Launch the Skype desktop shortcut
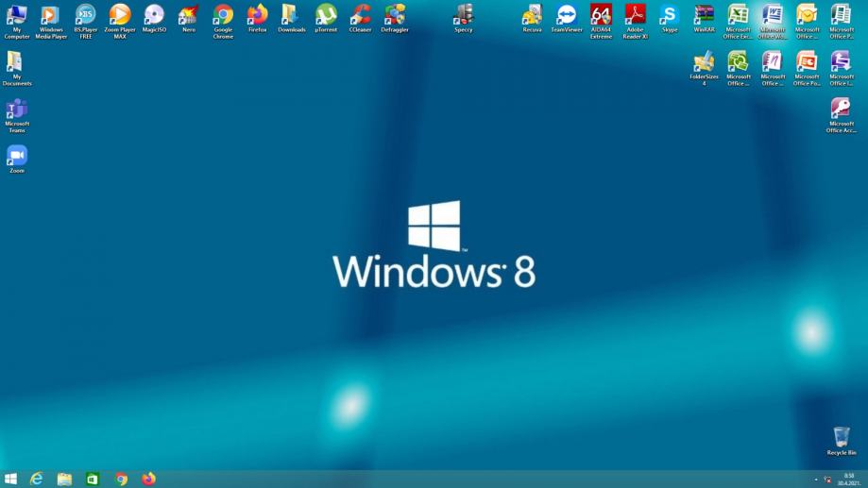 pyautogui.click(x=670, y=18)
